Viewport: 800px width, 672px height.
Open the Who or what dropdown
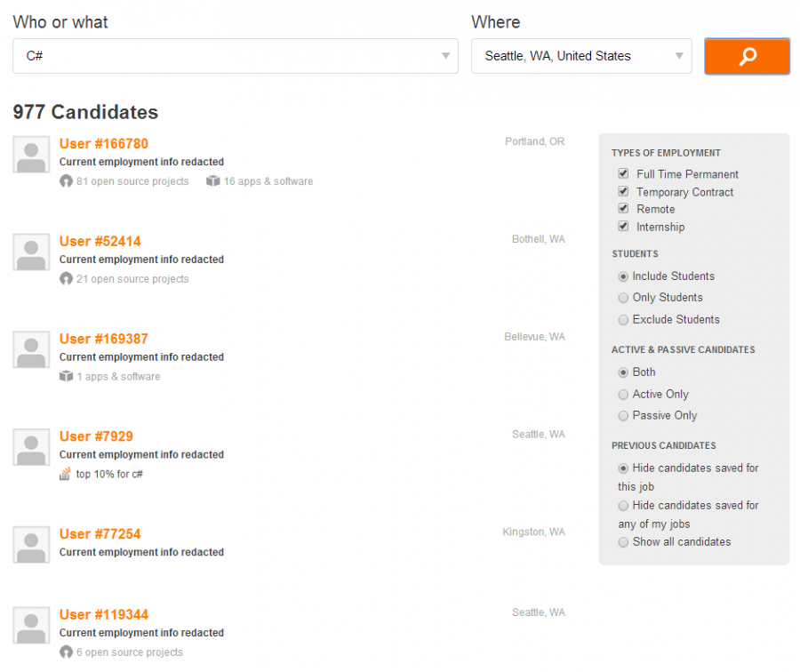[x=445, y=56]
